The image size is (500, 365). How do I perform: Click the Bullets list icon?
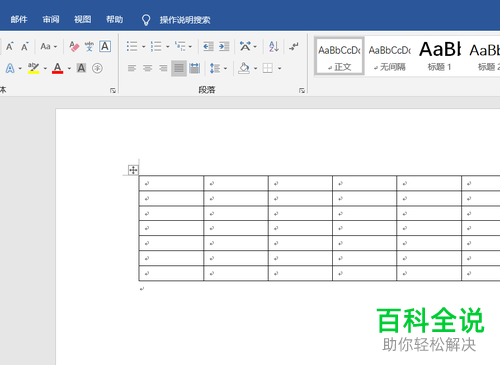[132, 46]
